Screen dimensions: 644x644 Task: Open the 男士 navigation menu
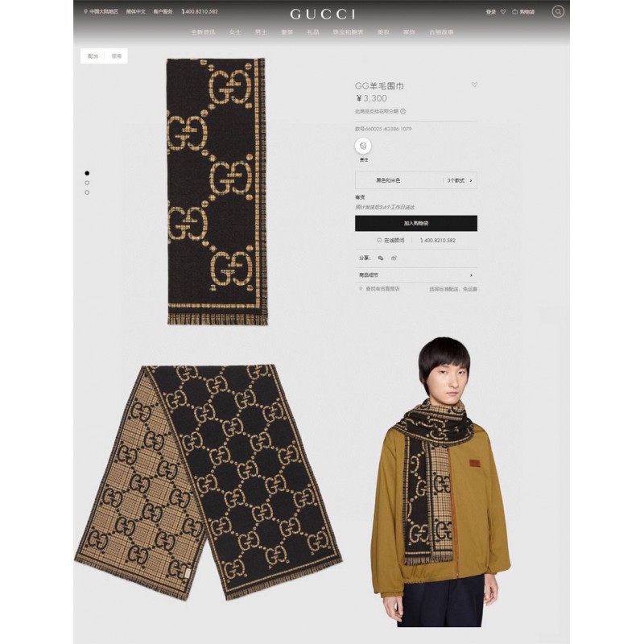point(261,32)
